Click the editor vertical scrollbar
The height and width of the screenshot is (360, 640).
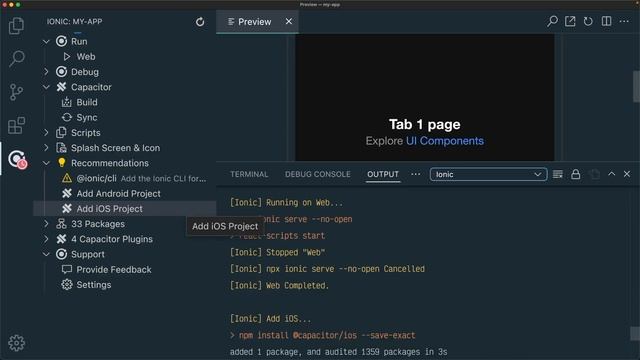pos(636,87)
